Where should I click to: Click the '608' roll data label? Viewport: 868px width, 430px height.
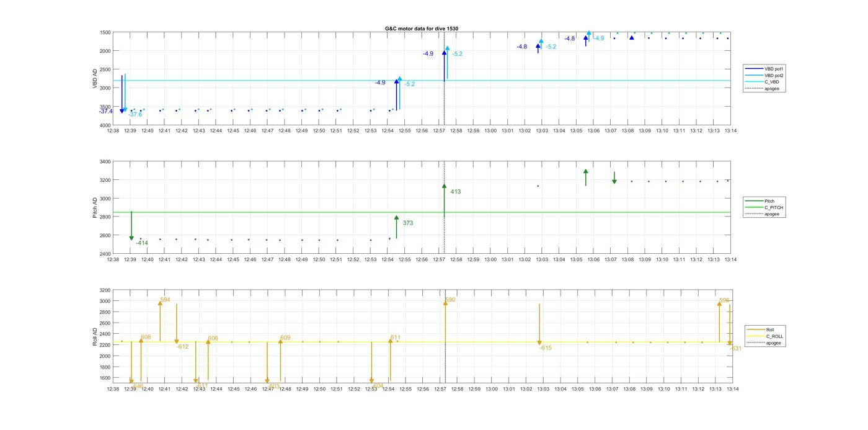click(x=146, y=338)
